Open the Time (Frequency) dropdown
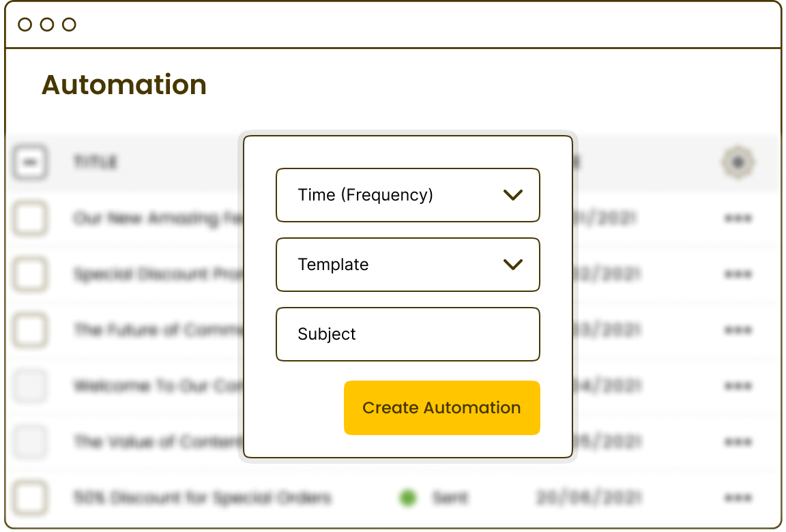The image size is (786, 532). [407, 195]
